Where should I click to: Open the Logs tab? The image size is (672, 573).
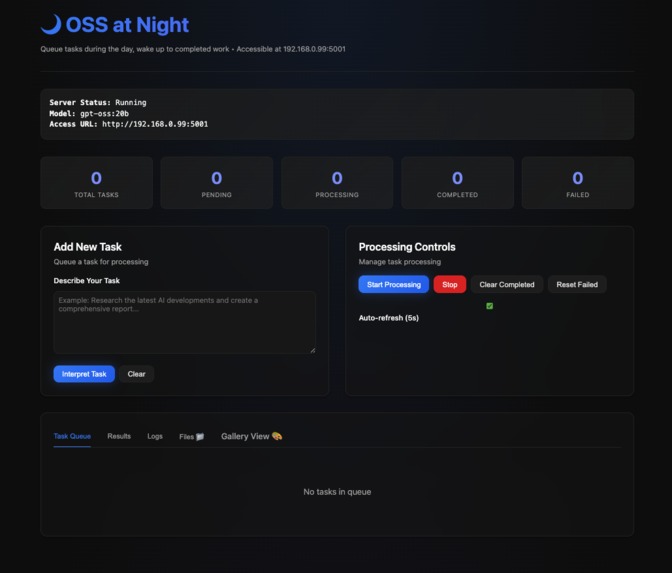pos(155,436)
